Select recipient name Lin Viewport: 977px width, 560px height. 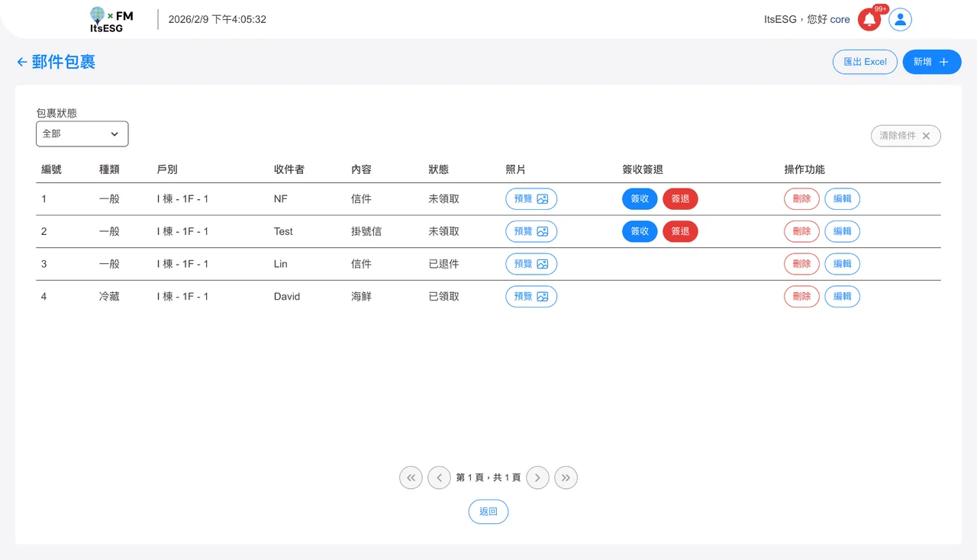pos(281,264)
